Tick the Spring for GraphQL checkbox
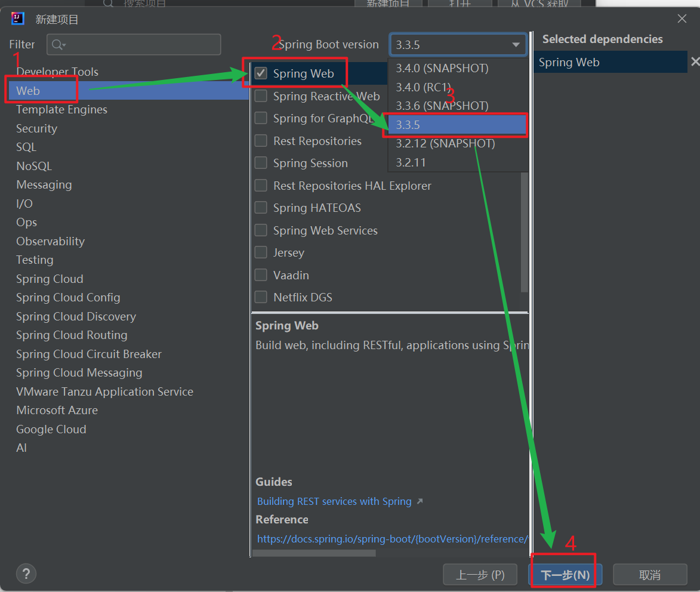The image size is (700, 592). coord(261,118)
